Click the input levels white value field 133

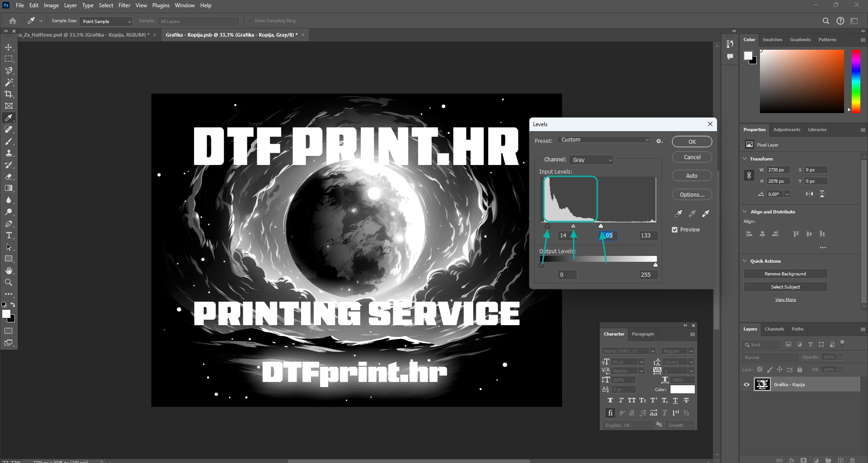click(648, 236)
